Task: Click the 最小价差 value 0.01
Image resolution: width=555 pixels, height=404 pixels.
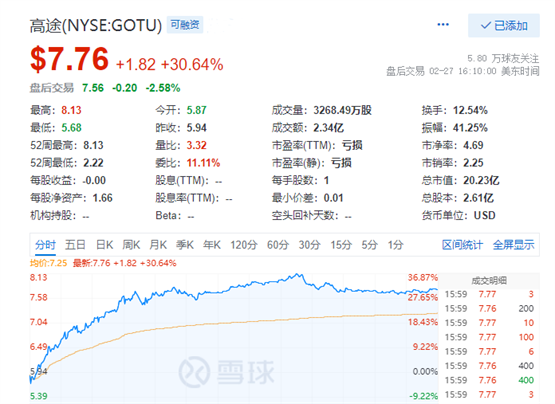Action: click(x=333, y=198)
